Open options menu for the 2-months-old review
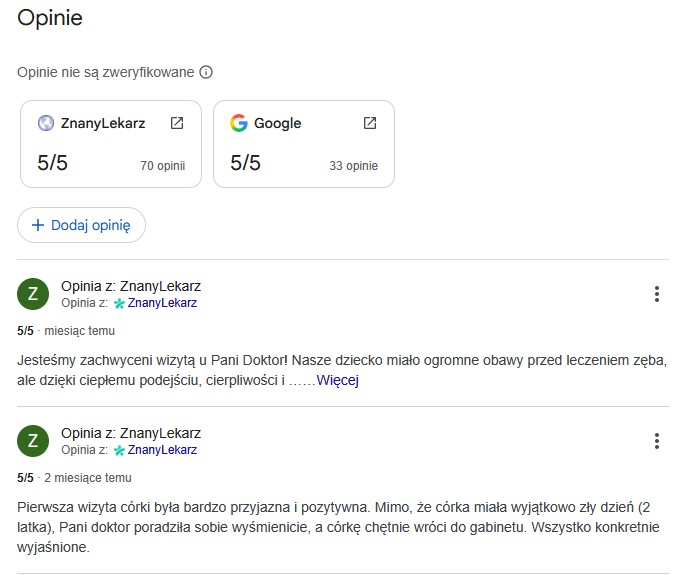The image size is (678, 575). tap(656, 441)
